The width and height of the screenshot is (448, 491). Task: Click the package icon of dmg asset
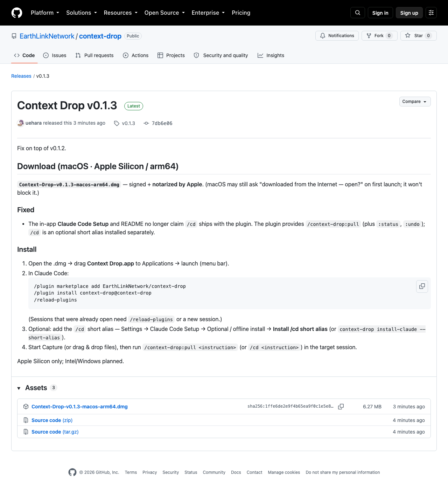[26, 407]
